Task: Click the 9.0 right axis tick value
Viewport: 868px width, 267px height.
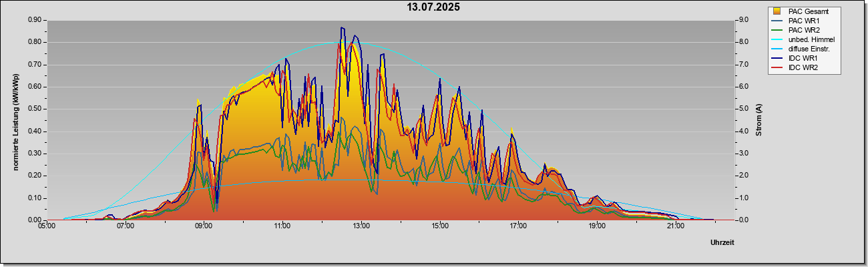Action: tap(742, 20)
